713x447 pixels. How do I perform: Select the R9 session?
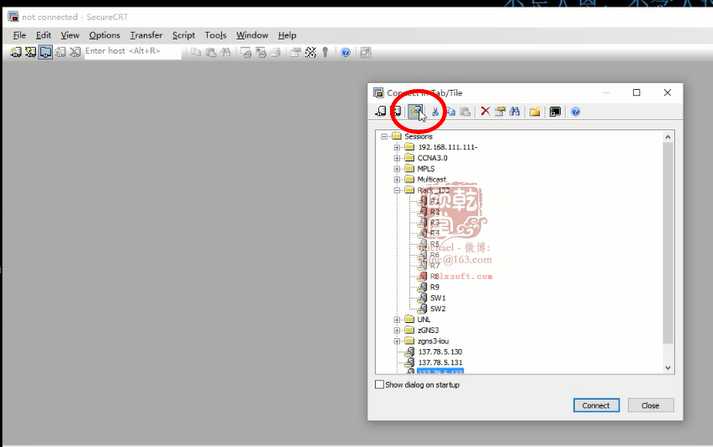(x=434, y=287)
